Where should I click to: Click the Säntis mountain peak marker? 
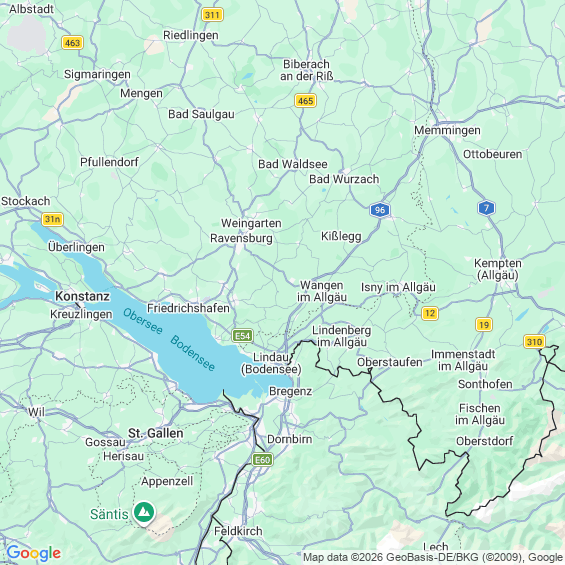click(x=144, y=513)
